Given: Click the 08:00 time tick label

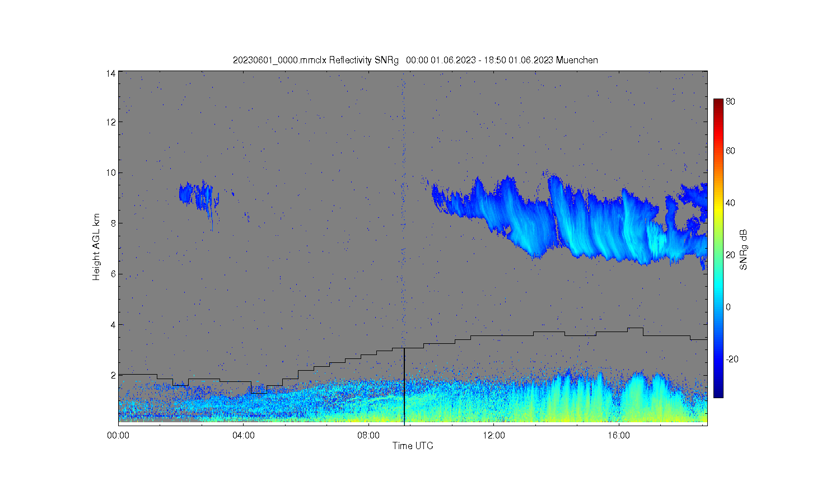Looking at the screenshot, I should 368,435.
